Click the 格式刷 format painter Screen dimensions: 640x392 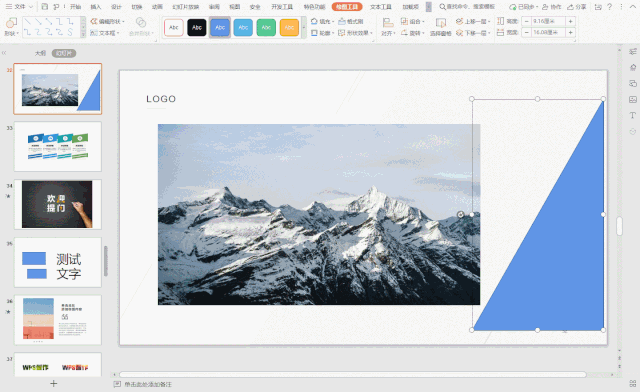351,21
